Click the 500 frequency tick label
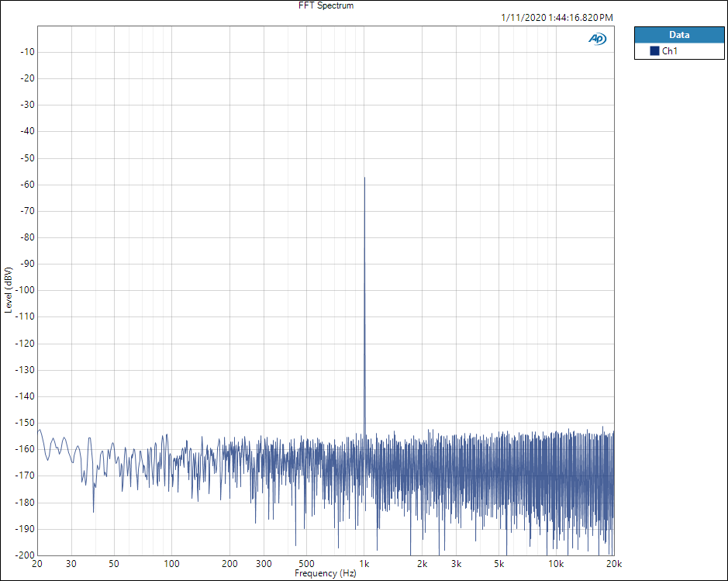728x581 pixels. pyautogui.click(x=306, y=564)
